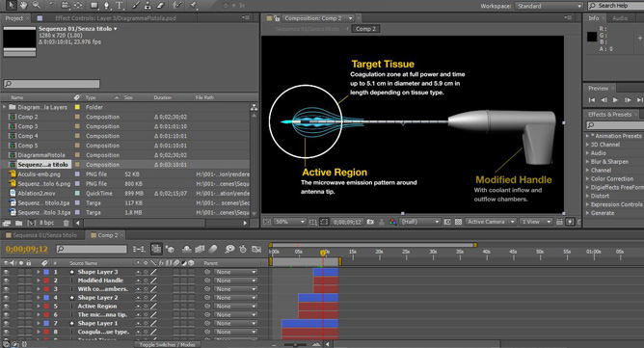Select the Zoom magnifier tool
This screenshot has height=348, width=644.
pos(36,6)
